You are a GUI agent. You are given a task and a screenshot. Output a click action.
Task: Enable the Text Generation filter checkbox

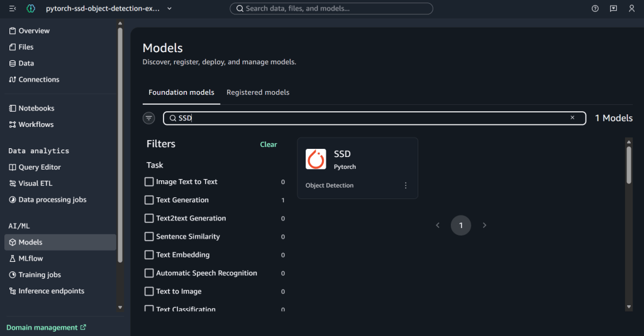(149, 200)
